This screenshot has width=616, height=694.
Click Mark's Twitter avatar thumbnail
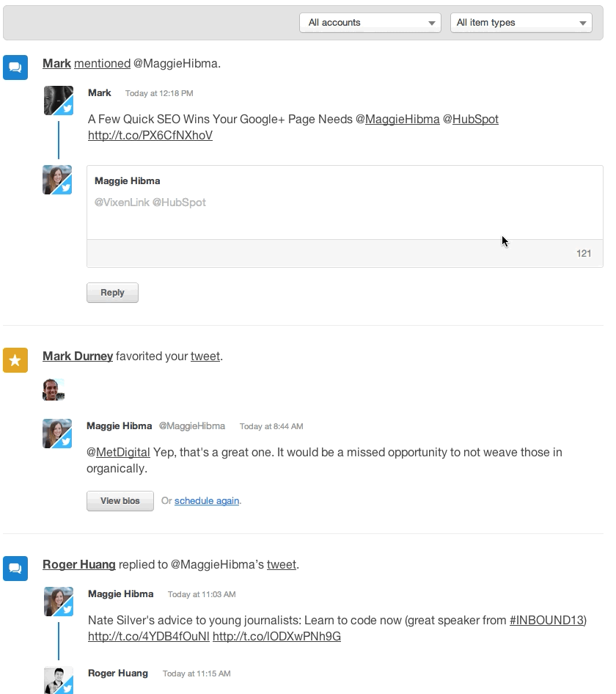pyautogui.click(x=58, y=101)
